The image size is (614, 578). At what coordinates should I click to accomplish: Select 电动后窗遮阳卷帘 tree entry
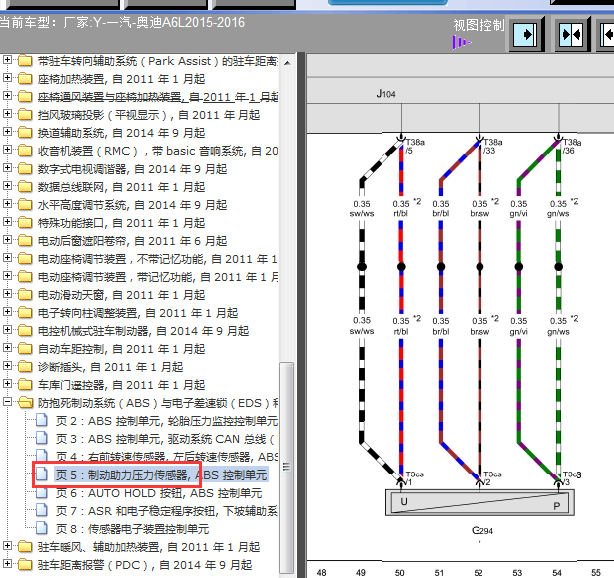click(132, 241)
